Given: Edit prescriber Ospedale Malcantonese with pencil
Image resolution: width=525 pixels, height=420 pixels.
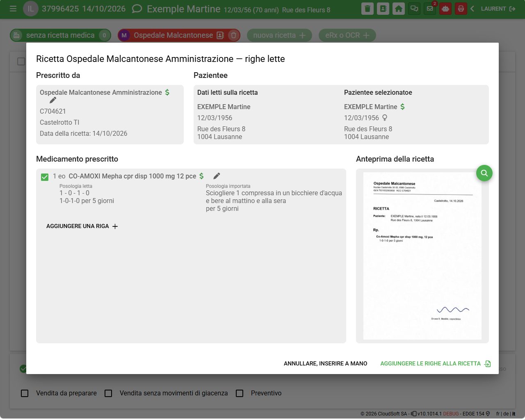Looking at the screenshot, I should tap(53, 100).
